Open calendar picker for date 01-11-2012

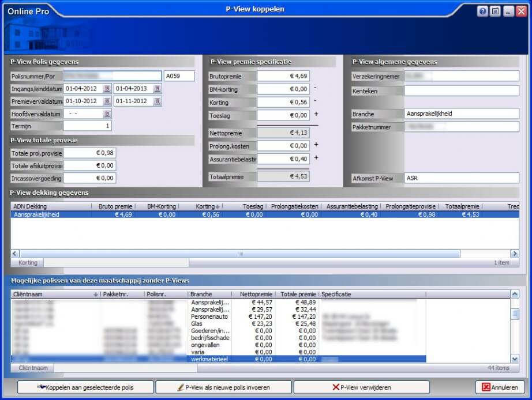157,101
